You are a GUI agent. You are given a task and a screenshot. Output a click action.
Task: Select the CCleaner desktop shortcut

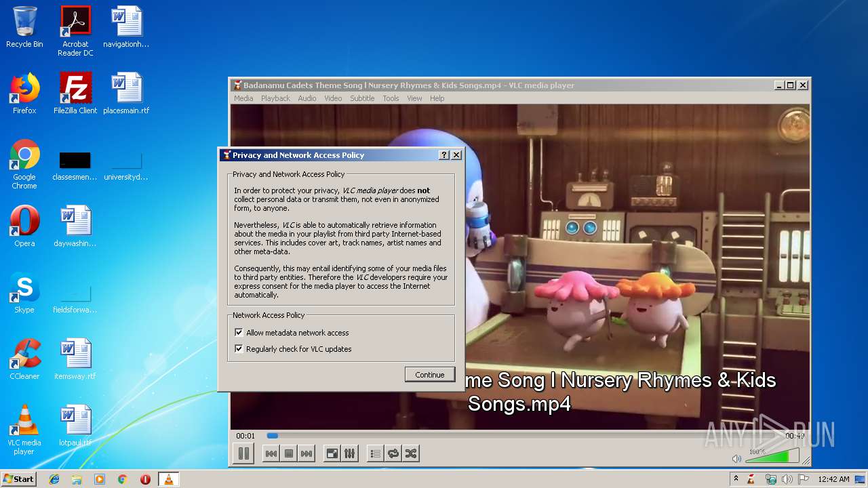[24, 359]
